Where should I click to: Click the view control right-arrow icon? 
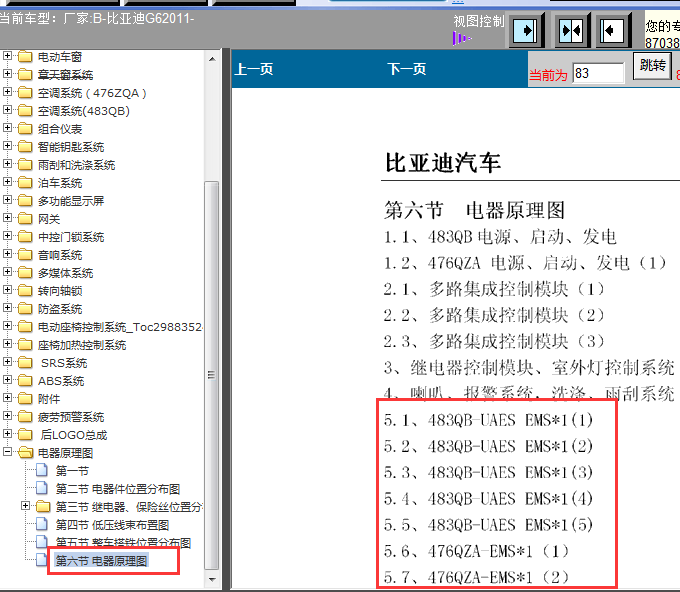point(526,30)
